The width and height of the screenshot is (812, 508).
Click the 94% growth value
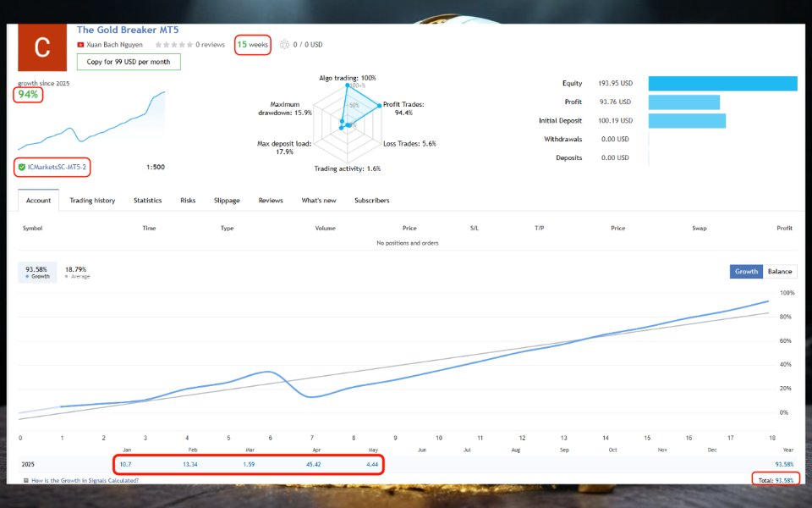pos(28,94)
